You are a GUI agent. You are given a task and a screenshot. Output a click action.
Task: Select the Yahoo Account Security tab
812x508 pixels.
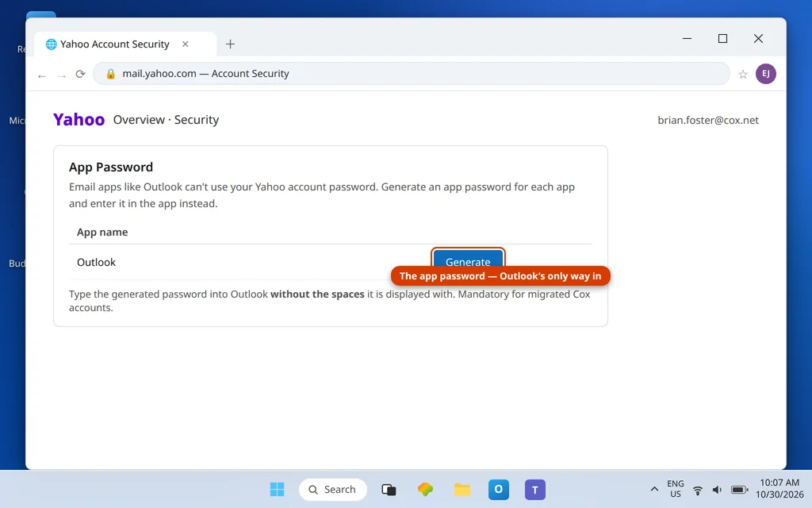tap(125, 44)
